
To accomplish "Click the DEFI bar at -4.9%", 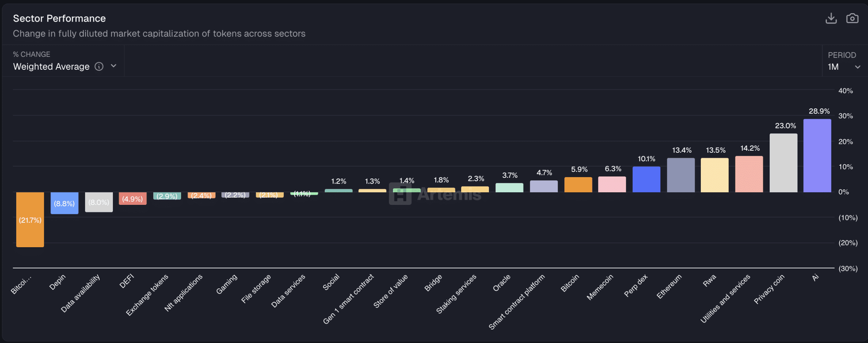I will tap(132, 198).
